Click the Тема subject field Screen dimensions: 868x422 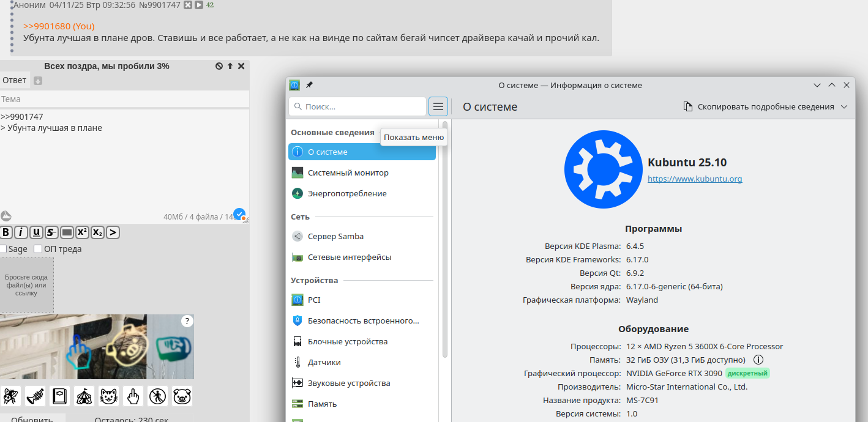point(124,99)
